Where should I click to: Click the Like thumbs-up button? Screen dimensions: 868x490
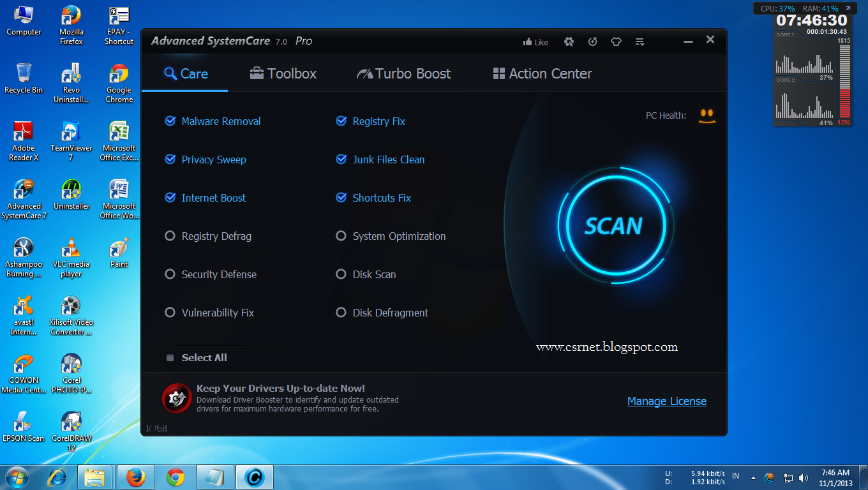pos(535,42)
